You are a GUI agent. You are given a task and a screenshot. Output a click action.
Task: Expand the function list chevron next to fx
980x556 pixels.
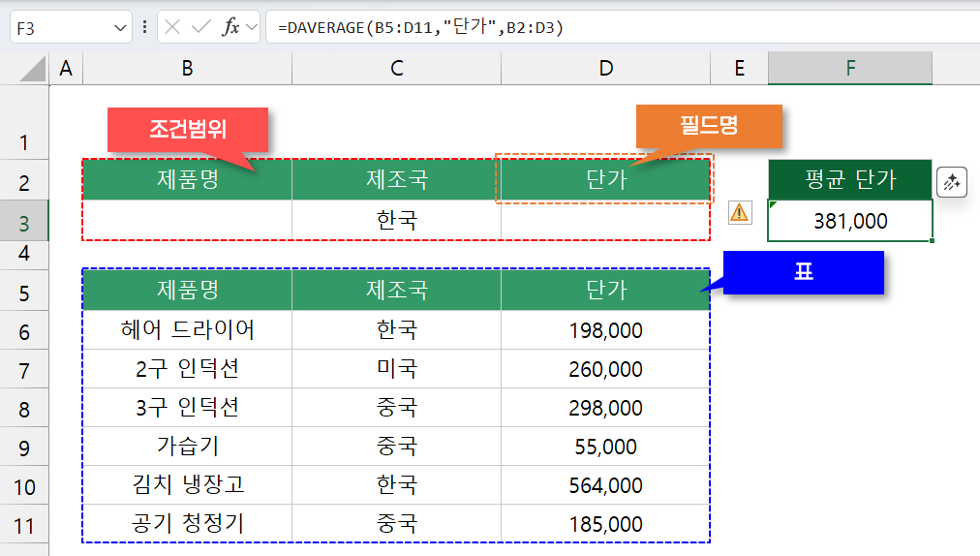pos(252,28)
